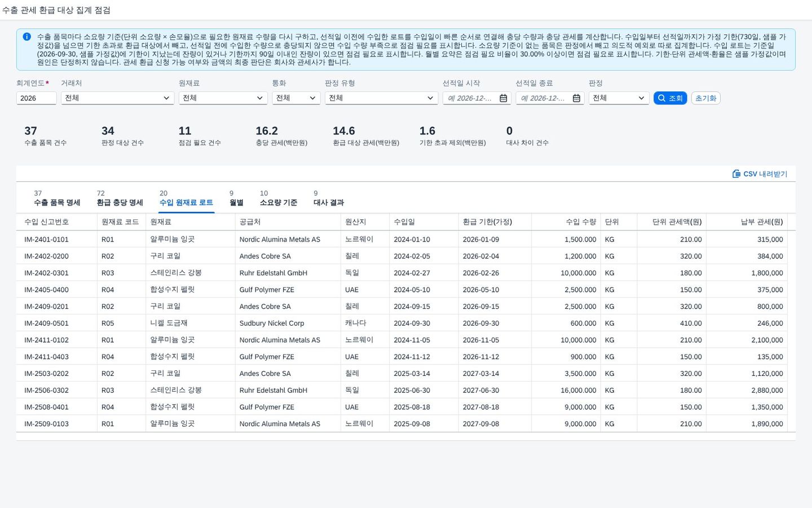Image resolution: width=812 pixels, height=508 pixels.
Task: Click the 수입 수량 column header
Action: tap(566, 222)
